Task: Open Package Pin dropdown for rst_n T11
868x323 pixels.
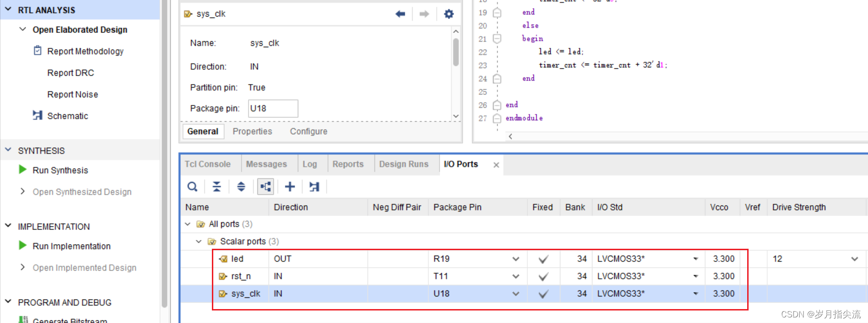Action: click(x=516, y=276)
